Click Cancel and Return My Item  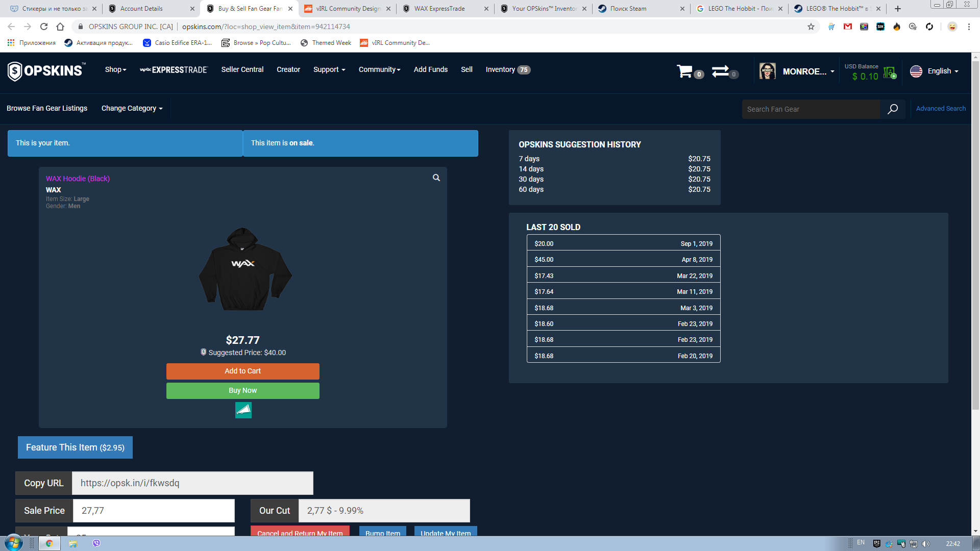[x=300, y=531]
